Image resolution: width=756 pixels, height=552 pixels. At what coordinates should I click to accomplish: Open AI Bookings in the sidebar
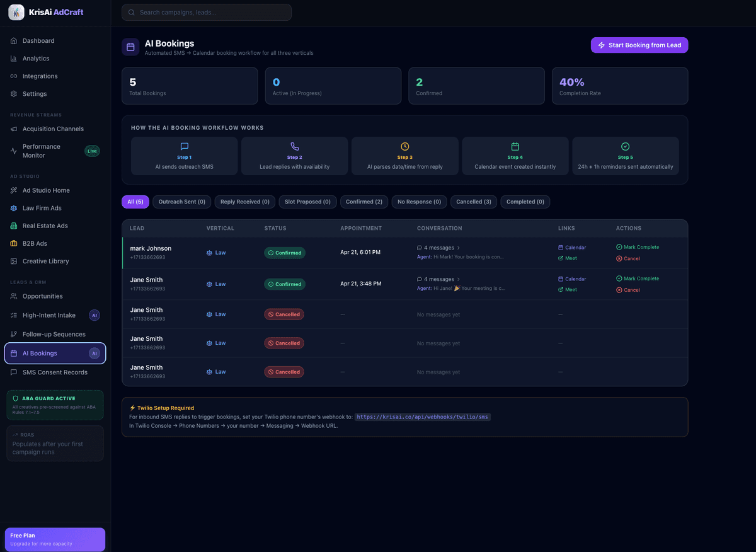(x=55, y=354)
